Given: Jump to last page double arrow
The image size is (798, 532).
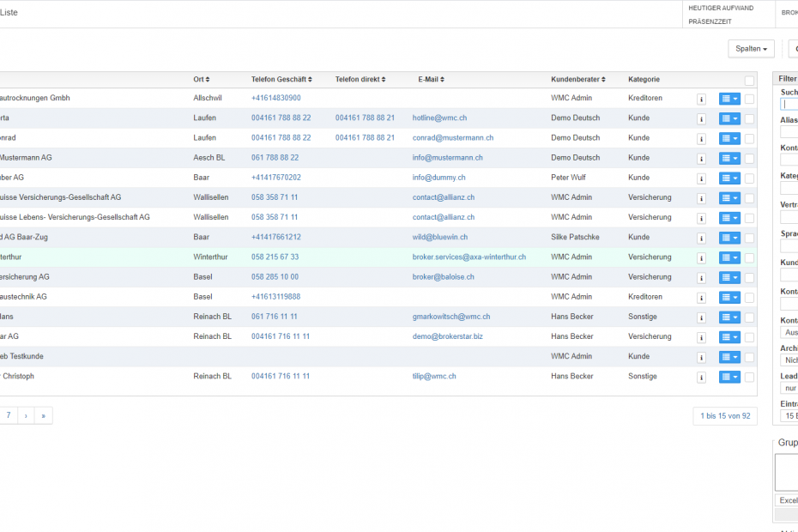Looking at the screenshot, I should (44, 415).
